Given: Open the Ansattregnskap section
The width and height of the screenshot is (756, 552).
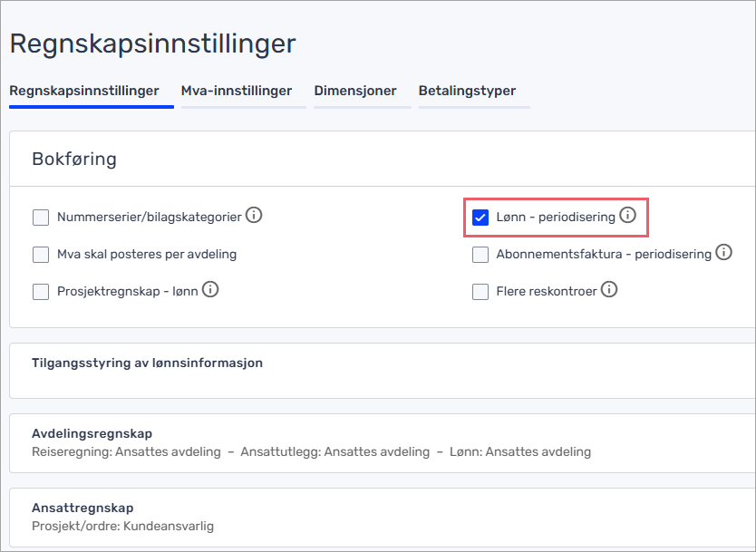Looking at the screenshot, I should pos(82,508).
